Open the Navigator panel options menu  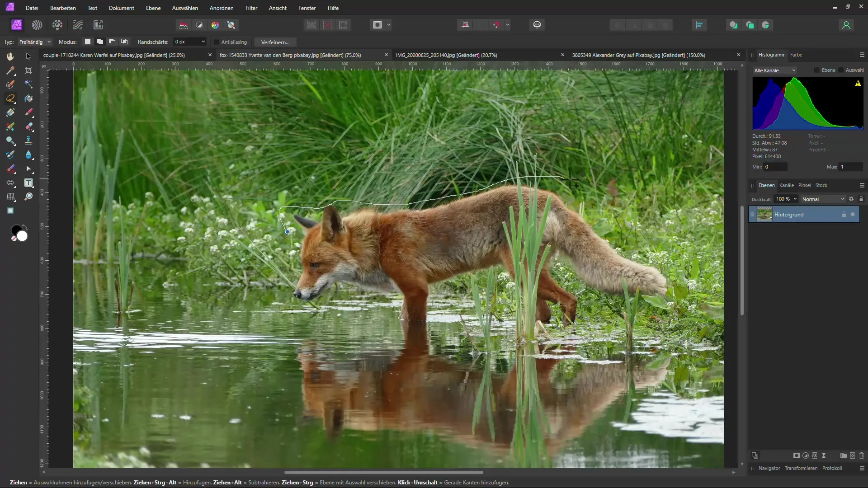[862, 468]
